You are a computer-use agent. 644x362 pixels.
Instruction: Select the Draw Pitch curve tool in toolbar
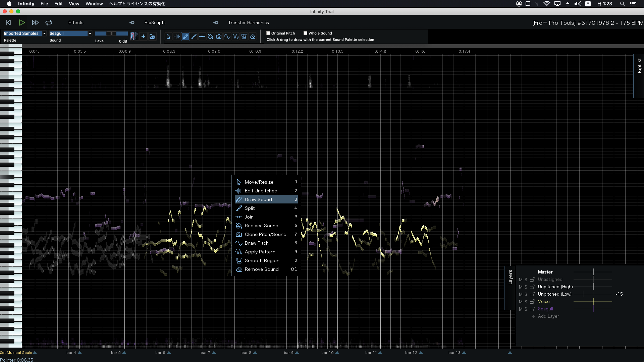click(227, 37)
